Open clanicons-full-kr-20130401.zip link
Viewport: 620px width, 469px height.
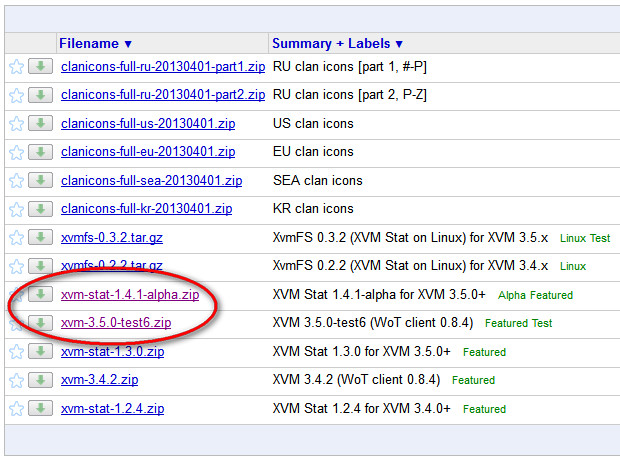146,209
